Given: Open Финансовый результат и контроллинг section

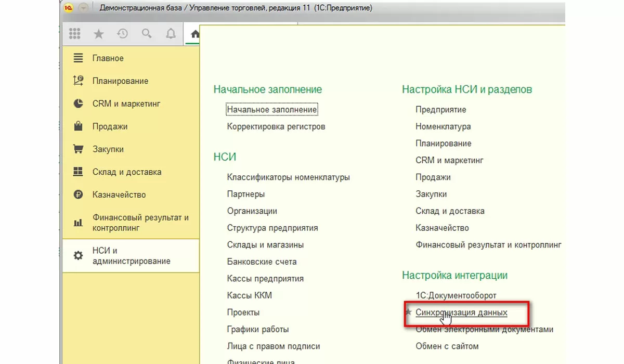Looking at the screenshot, I should (131, 223).
